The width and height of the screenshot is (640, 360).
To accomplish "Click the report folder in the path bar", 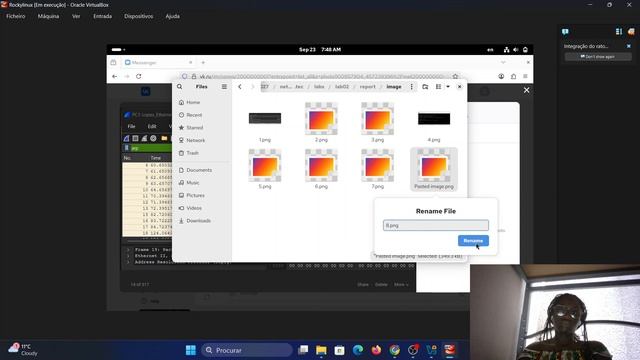I will coord(367,87).
